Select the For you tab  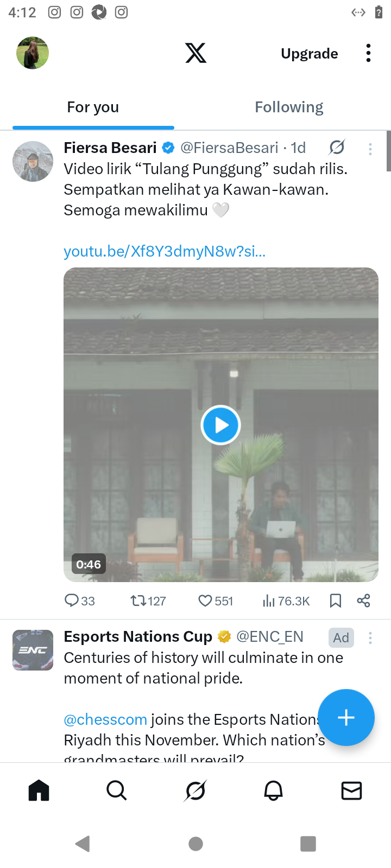pyautogui.click(x=93, y=107)
